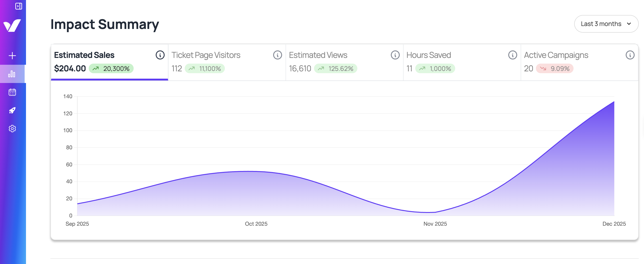This screenshot has height=264, width=644.
Task: Click the plus create icon in sidebar
Action: click(12, 55)
